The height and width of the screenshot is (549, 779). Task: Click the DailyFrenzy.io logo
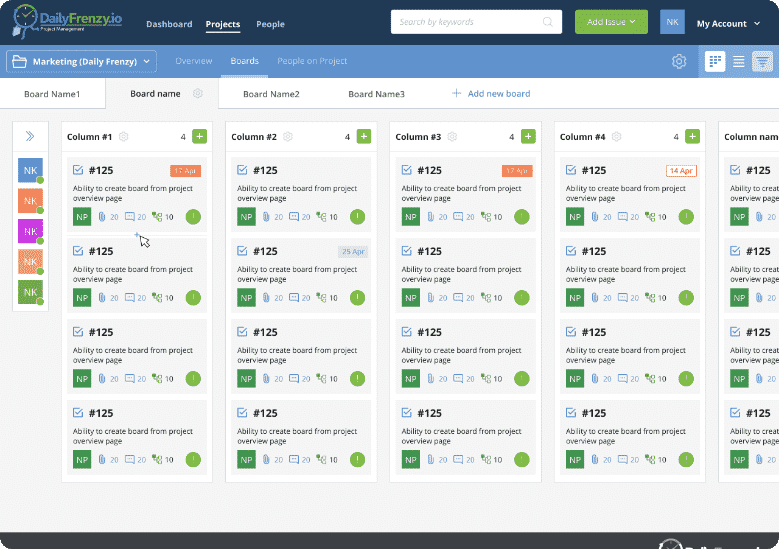click(67, 22)
